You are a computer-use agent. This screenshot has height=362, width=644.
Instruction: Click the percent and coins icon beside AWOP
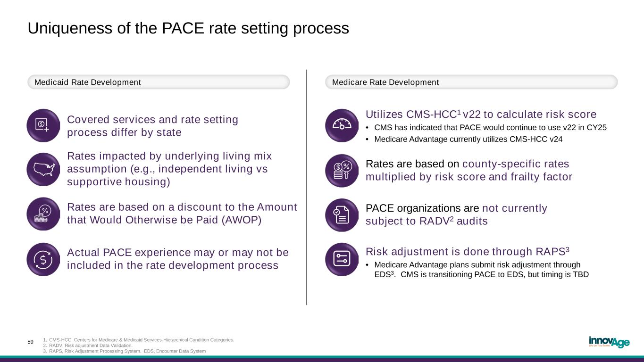click(x=43, y=214)
